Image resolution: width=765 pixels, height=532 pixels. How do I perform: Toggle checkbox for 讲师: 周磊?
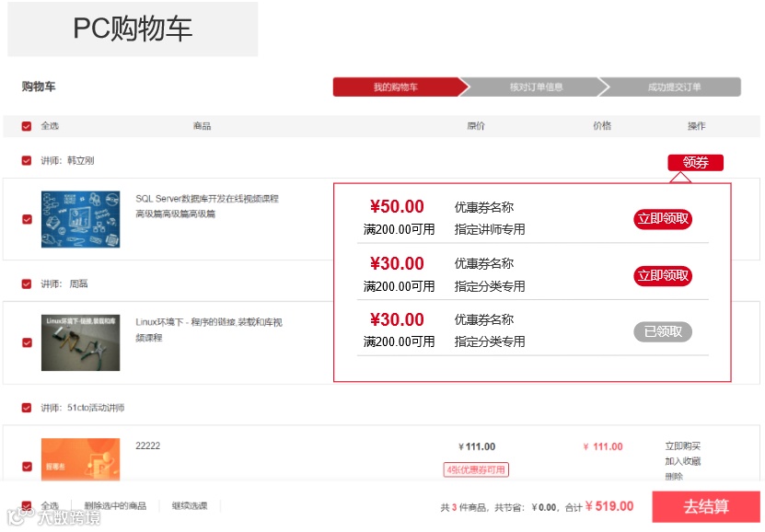click(x=27, y=283)
